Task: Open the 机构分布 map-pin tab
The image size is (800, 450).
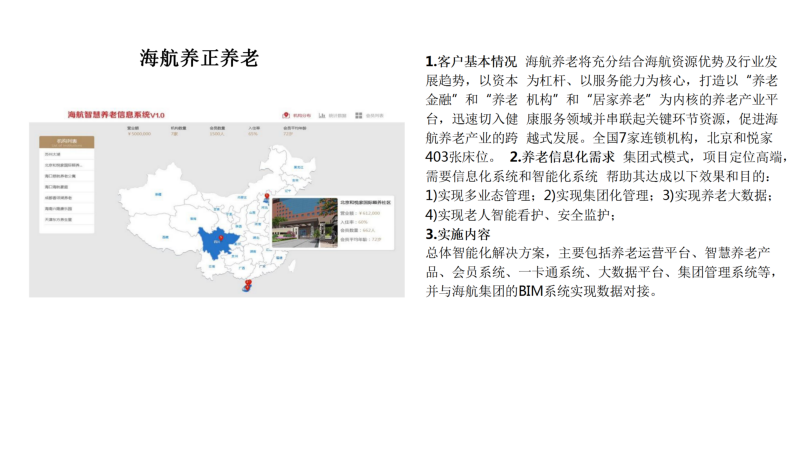Action: click(296, 116)
